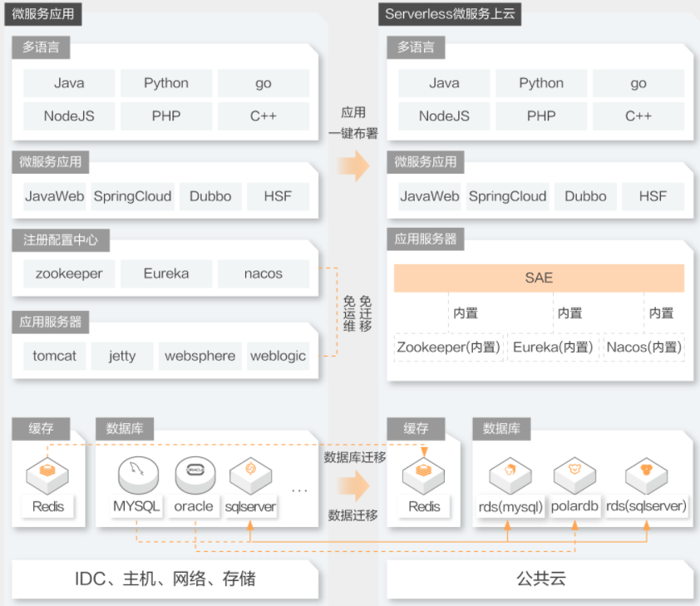Viewport: 700px width, 606px height.
Task: Click Dubbo box in left panel
Action: (x=210, y=196)
